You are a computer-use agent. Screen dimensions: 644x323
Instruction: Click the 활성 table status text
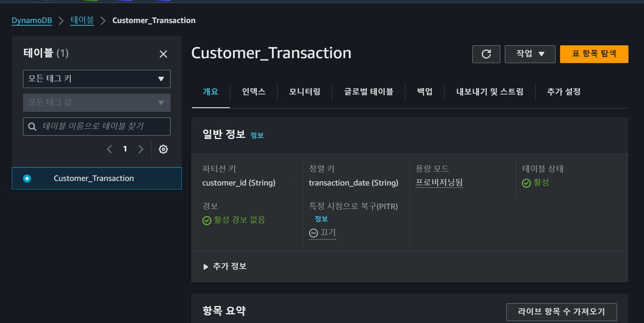coord(541,183)
